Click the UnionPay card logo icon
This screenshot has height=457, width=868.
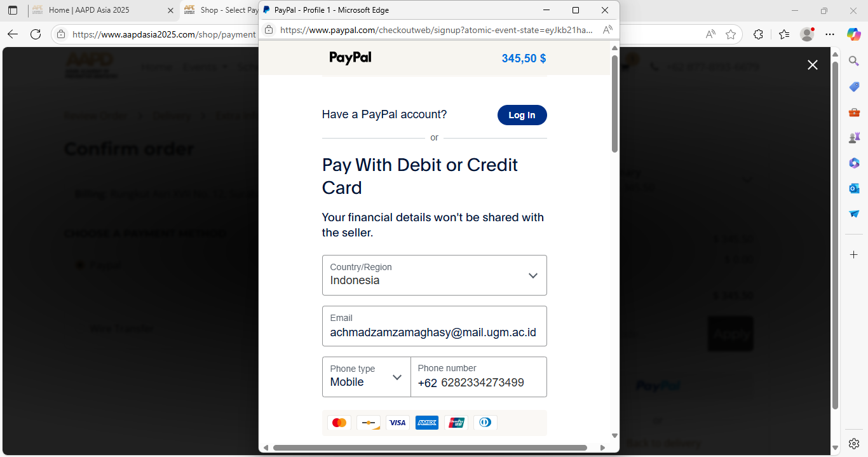pyautogui.click(x=456, y=423)
